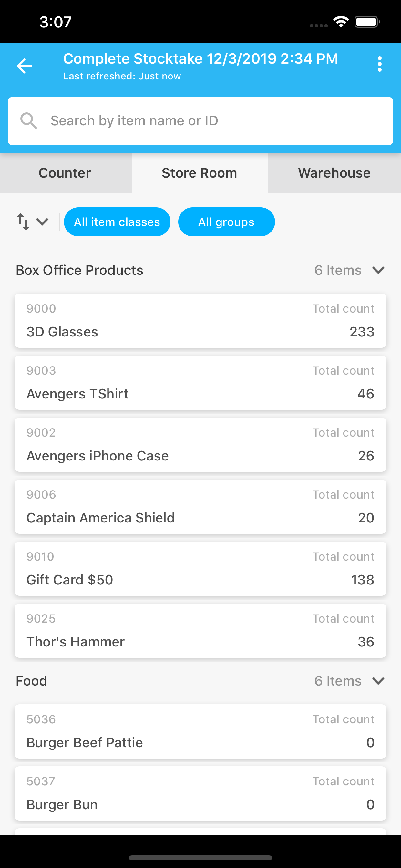Select the Burger Beef Pattie item
Image resolution: width=401 pixels, height=868 pixels.
200,731
